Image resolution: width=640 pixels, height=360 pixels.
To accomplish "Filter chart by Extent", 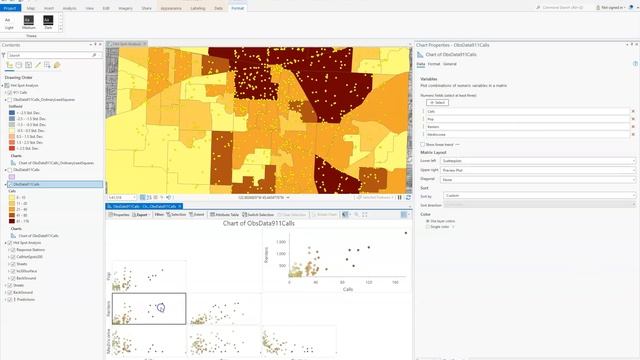I will point(197,215).
